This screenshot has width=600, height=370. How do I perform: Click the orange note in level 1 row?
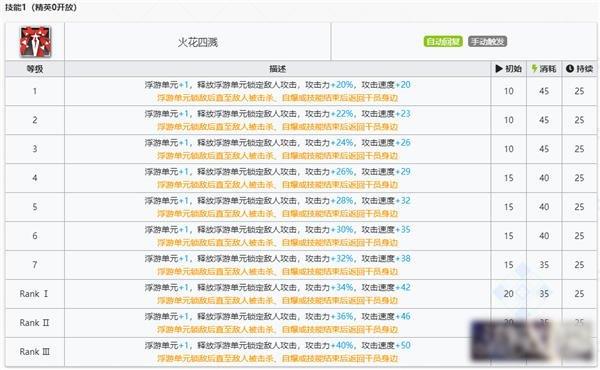[277, 98]
